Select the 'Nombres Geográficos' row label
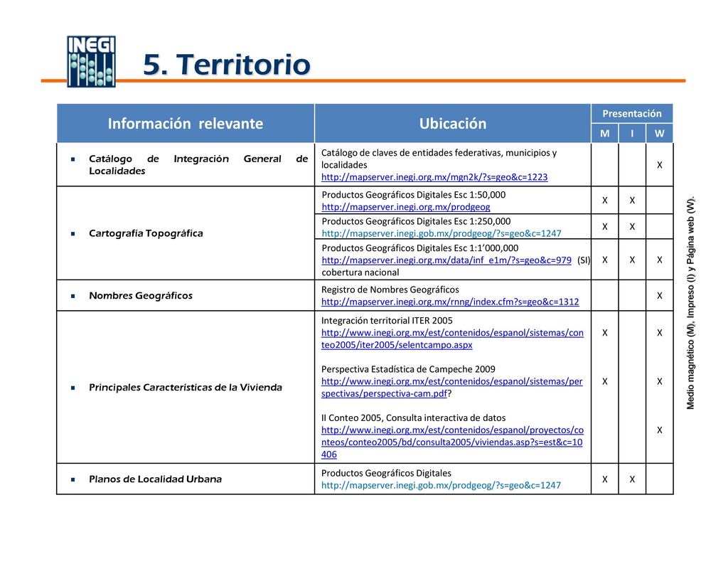The width and height of the screenshot is (728, 564). (x=141, y=295)
